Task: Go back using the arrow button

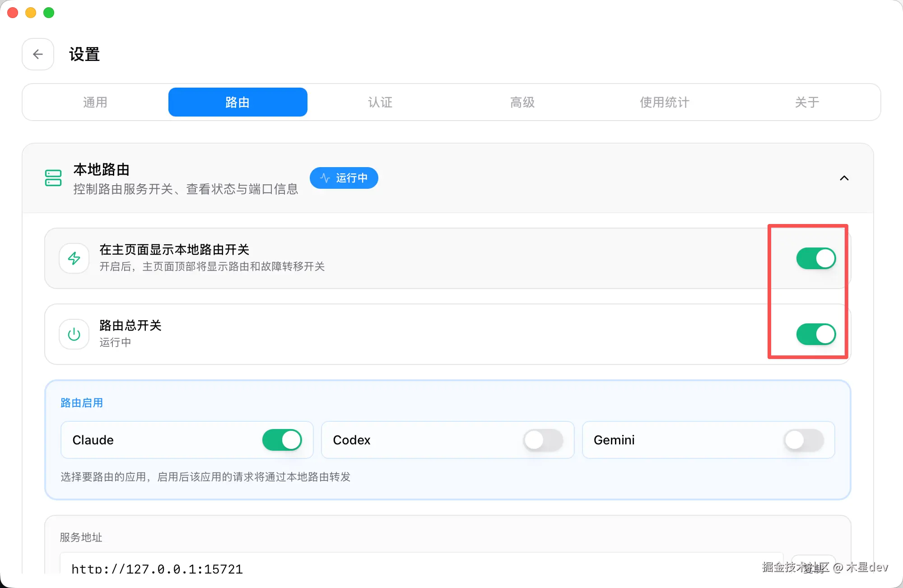Action: (38, 54)
